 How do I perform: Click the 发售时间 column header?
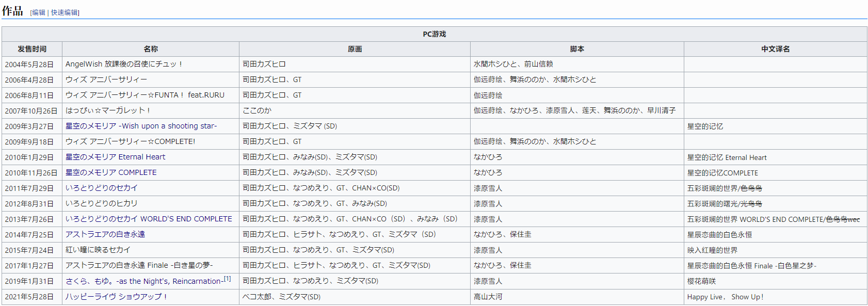click(32, 49)
